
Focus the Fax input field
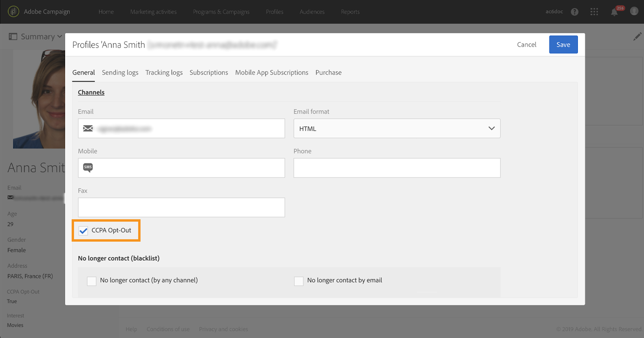pos(181,207)
